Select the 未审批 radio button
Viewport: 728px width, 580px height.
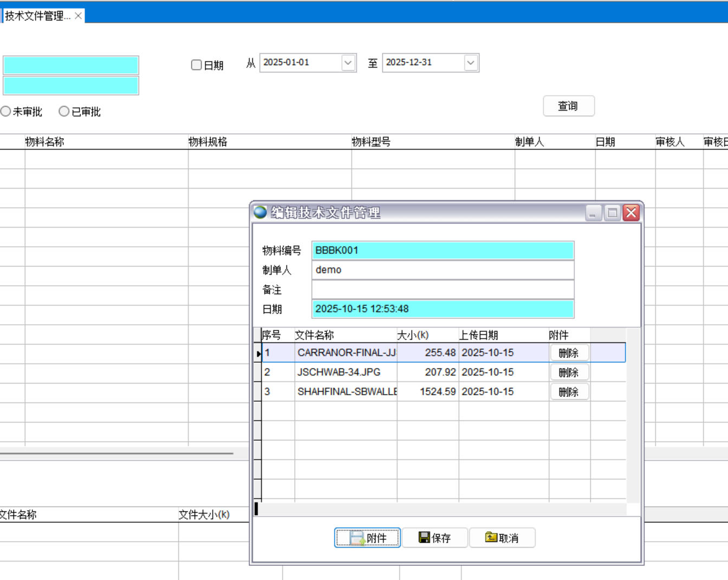pos(6,111)
